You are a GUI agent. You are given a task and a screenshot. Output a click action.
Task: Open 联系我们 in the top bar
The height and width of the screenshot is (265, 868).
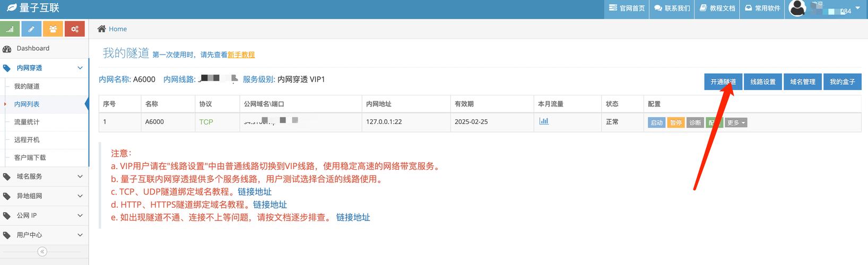(x=672, y=8)
